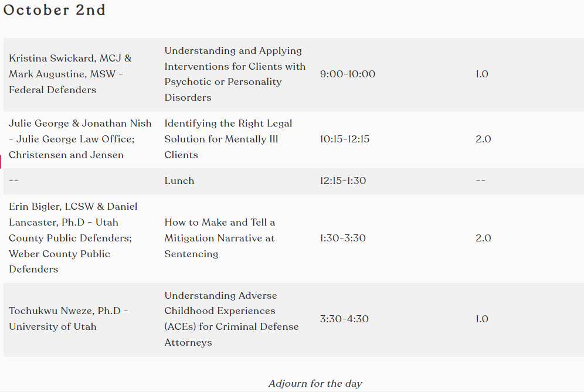584x392 pixels.
Task: Click Identifying the Right Legal Solution session title
Action: [x=228, y=139]
